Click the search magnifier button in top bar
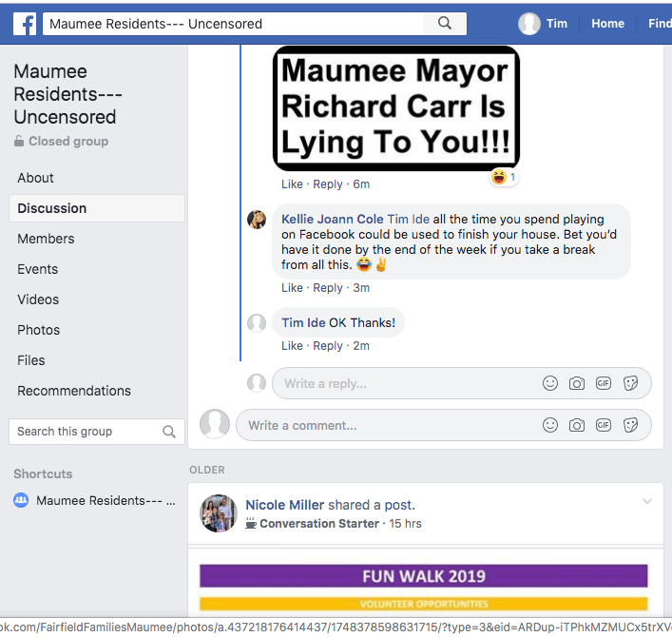Viewport: 672px width, 637px height. [x=444, y=24]
